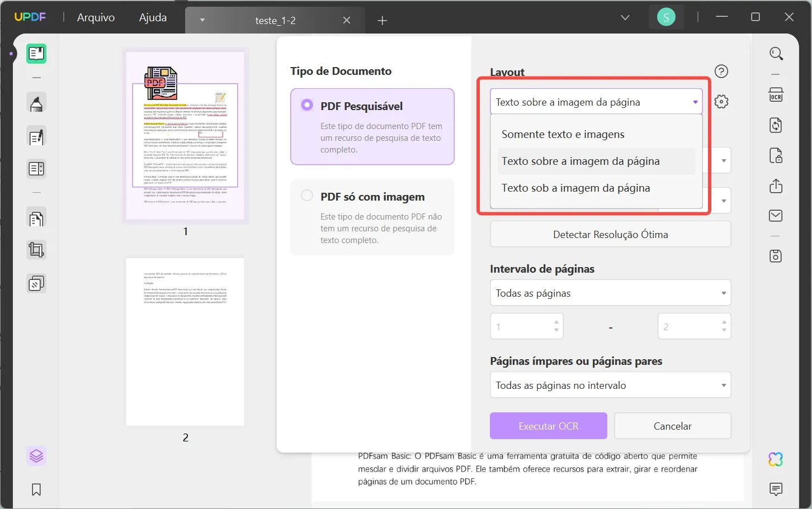This screenshot has width=812, height=509.
Task: Click Detectar Resolução Ótima
Action: point(610,234)
